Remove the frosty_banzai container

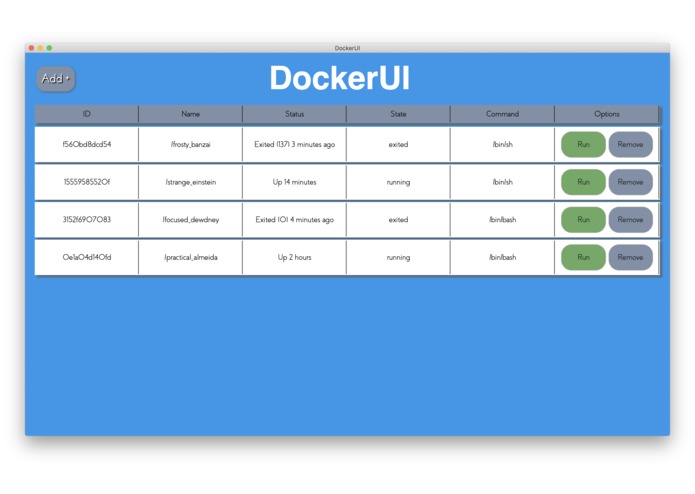click(630, 144)
